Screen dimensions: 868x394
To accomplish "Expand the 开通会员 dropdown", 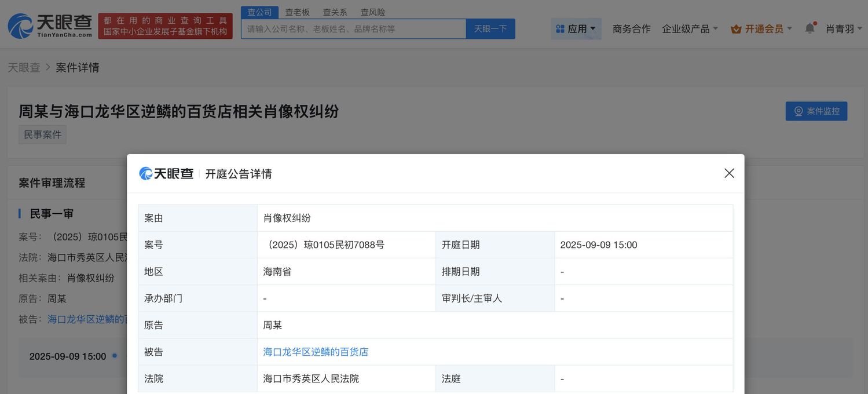I will pos(762,29).
